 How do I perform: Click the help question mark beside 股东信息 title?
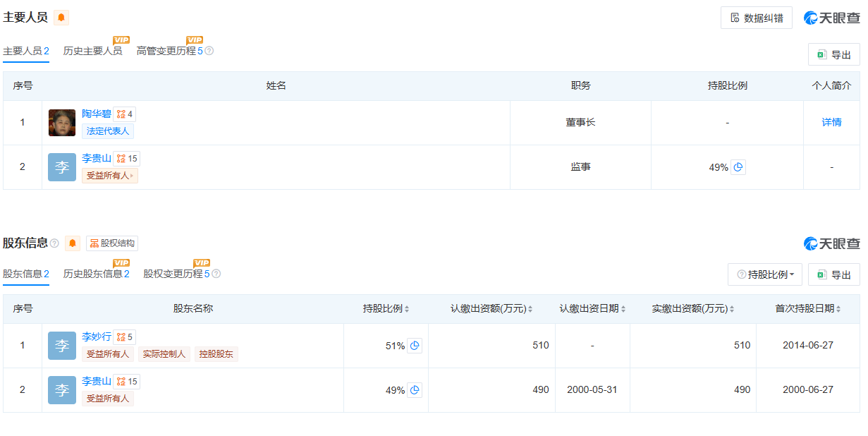point(55,243)
